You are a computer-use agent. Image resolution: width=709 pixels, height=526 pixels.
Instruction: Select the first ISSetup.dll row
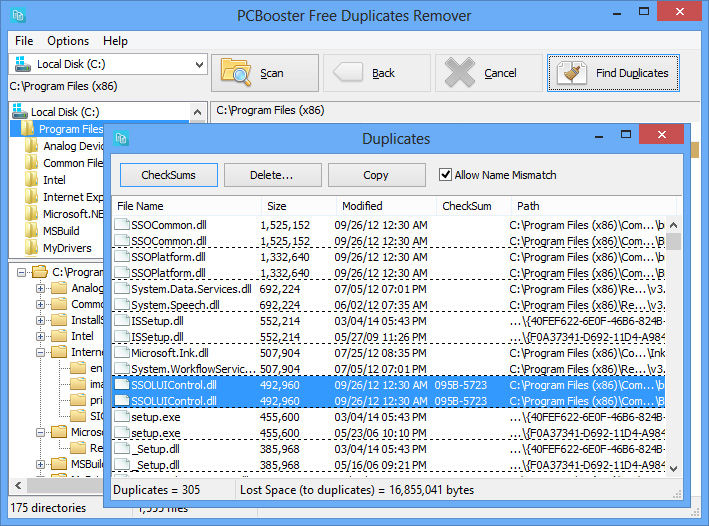[x=389, y=321]
